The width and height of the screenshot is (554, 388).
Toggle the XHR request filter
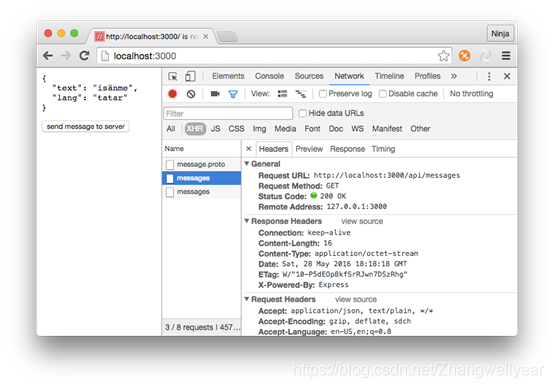tap(195, 129)
